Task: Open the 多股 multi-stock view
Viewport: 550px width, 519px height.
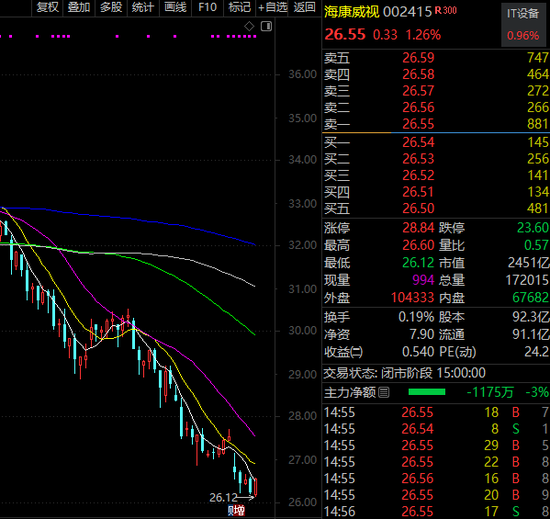Action: point(111,7)
